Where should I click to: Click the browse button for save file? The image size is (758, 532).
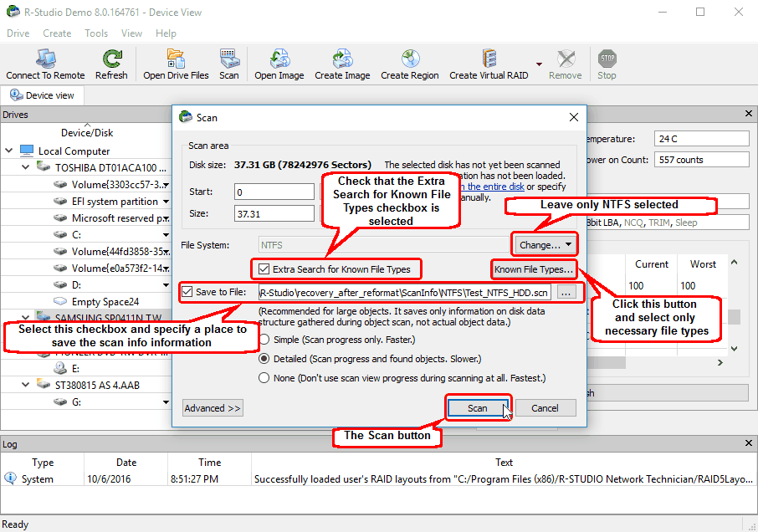(566, 292)
